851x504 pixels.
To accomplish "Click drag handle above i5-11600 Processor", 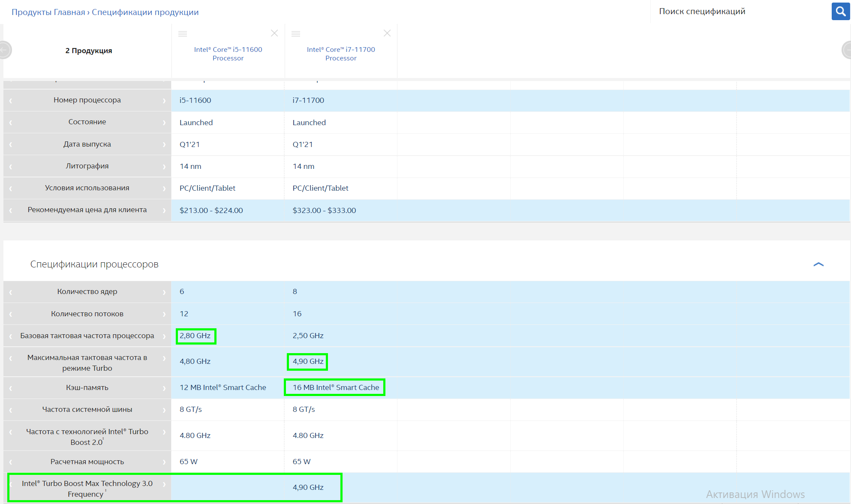I will (183, 33).
